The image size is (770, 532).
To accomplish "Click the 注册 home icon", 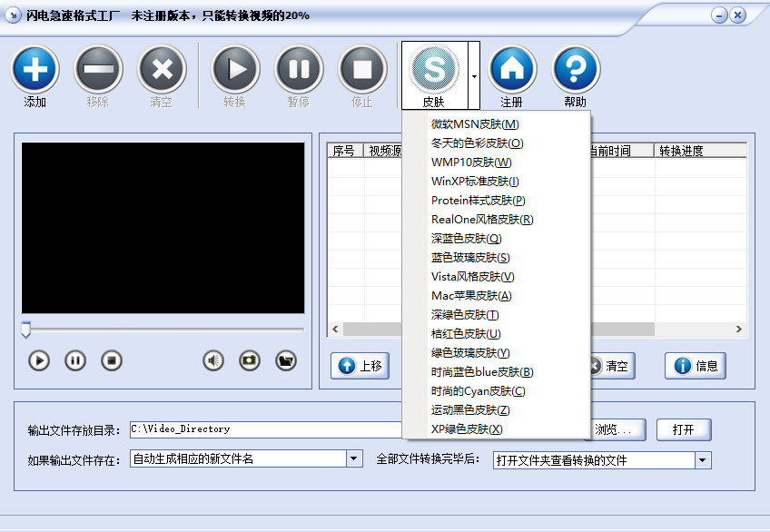I will (x=512, y=69).
